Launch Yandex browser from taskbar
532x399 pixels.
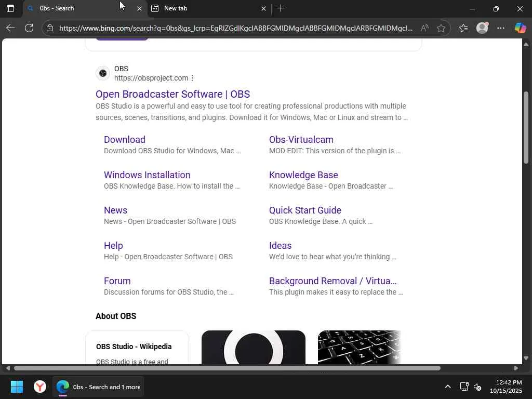tap(40, 387)
